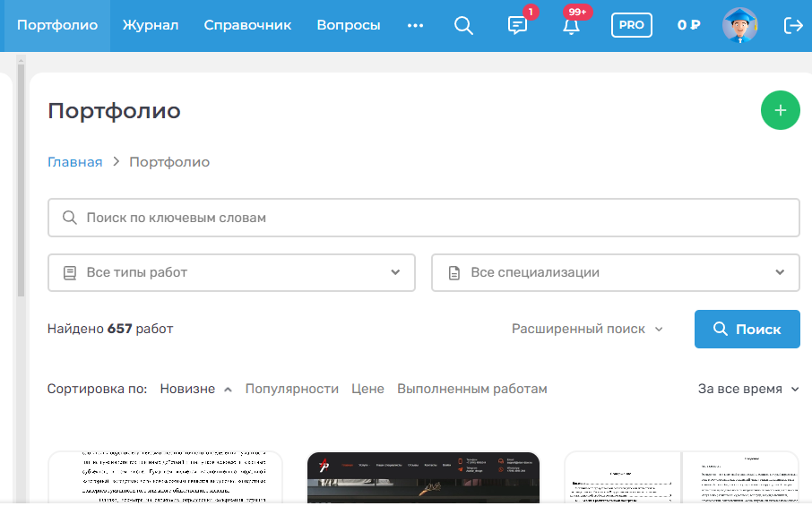Viewport: 812px width, 506px height.
Task: Open user profile avatar
Action: [x=739, y=25]
